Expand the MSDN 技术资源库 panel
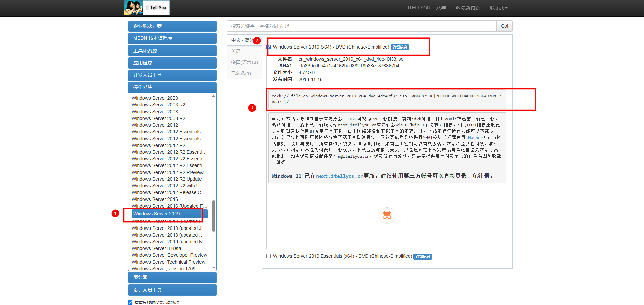This screenshot has height=305, width=644. pos(172,38)
